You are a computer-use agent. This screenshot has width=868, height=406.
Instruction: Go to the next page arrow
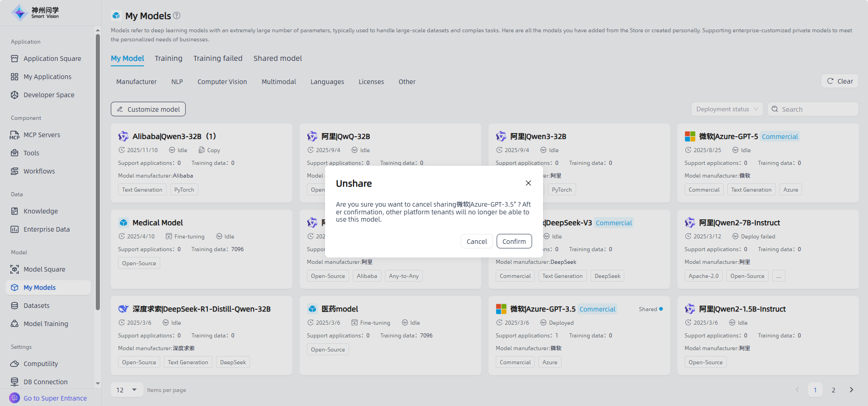[x=851, y=390]
